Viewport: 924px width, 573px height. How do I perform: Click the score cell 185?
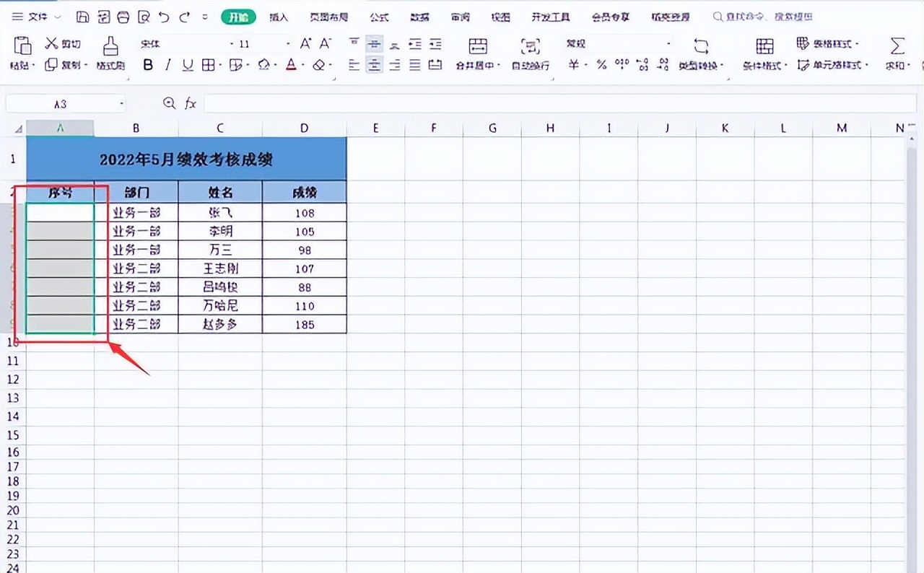point(305,325)
